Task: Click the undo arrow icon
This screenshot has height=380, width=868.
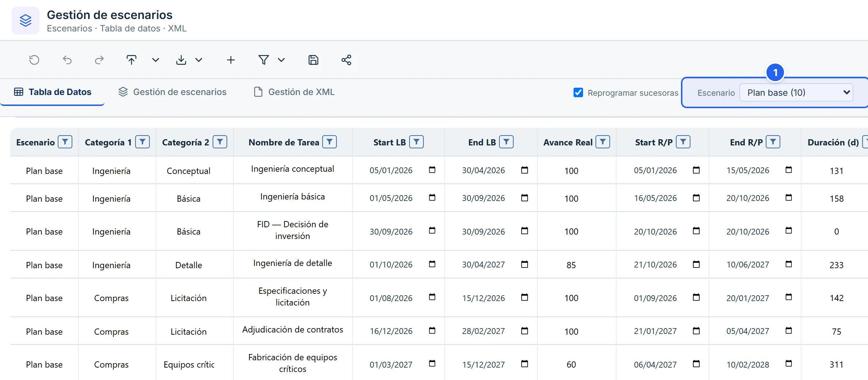Action: 67,60
